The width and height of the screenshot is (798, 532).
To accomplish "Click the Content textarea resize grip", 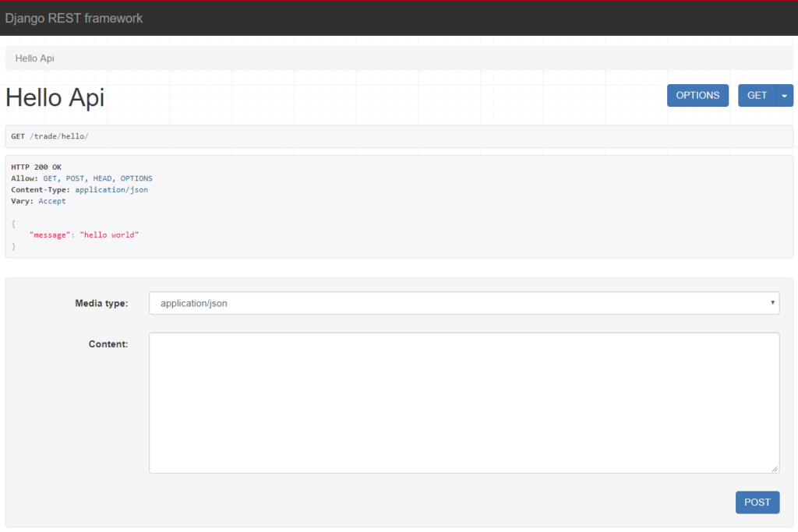I will (x=775, y=468).
